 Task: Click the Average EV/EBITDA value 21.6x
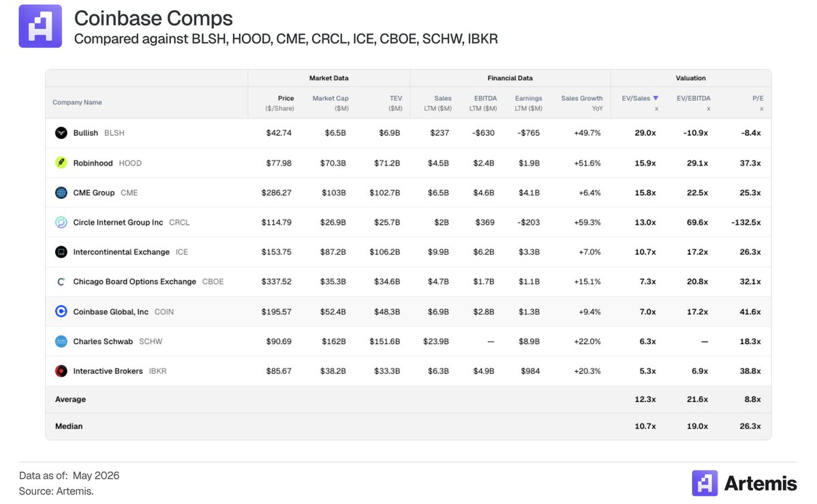click(697, 399)
